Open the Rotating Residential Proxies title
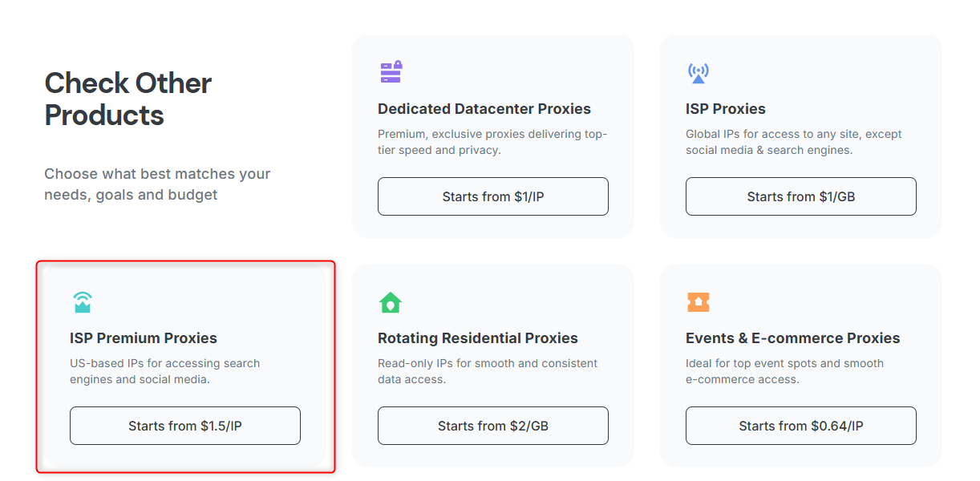The width and height of the screenshot is (980, 481). pos(478,338)
